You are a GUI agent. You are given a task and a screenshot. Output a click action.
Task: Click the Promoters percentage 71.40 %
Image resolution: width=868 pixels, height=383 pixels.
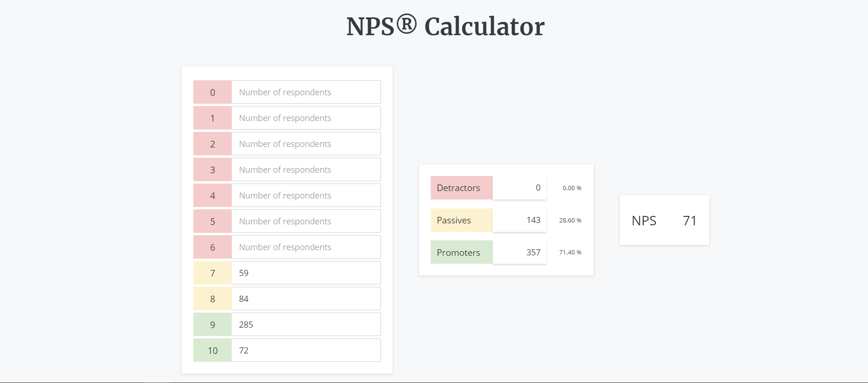click(570, 253)
